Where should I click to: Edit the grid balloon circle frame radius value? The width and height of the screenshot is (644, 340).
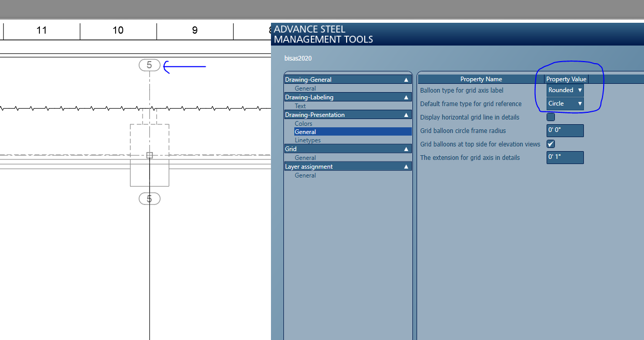coord(565,130)
